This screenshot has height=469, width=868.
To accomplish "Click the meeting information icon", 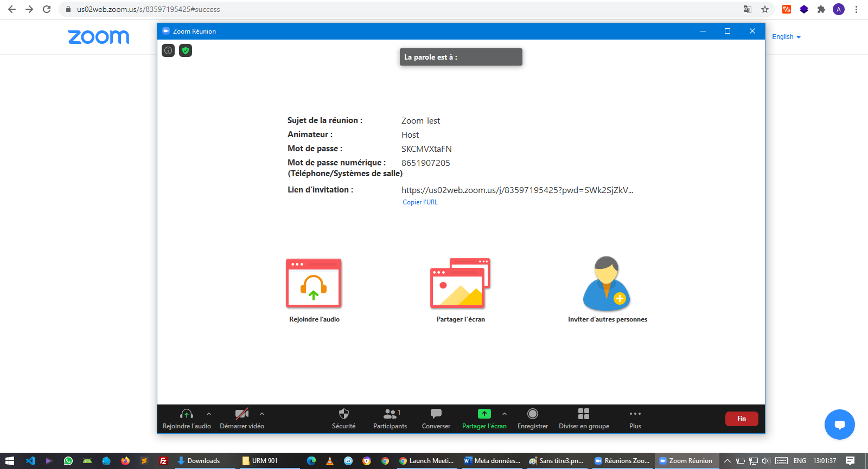I will [x=168, y=50].
